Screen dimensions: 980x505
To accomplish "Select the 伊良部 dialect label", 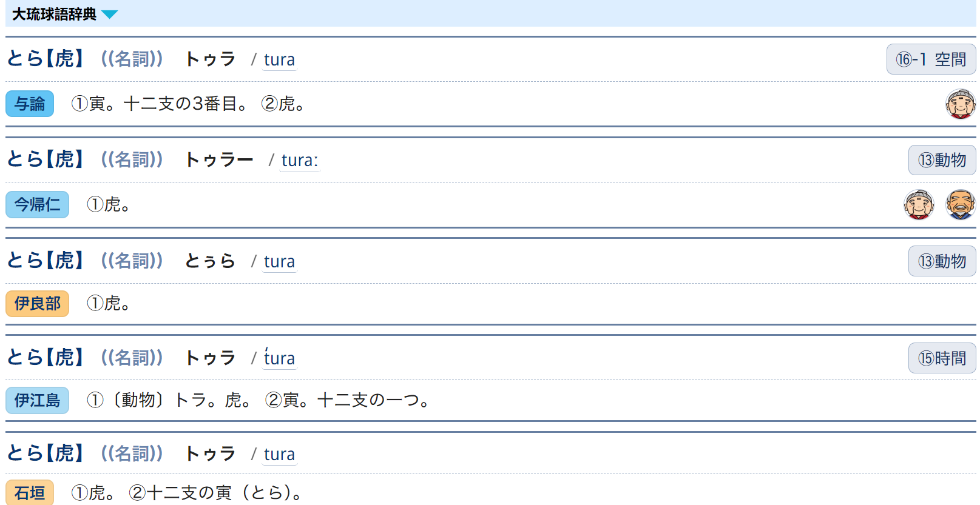I will [37, 303].
